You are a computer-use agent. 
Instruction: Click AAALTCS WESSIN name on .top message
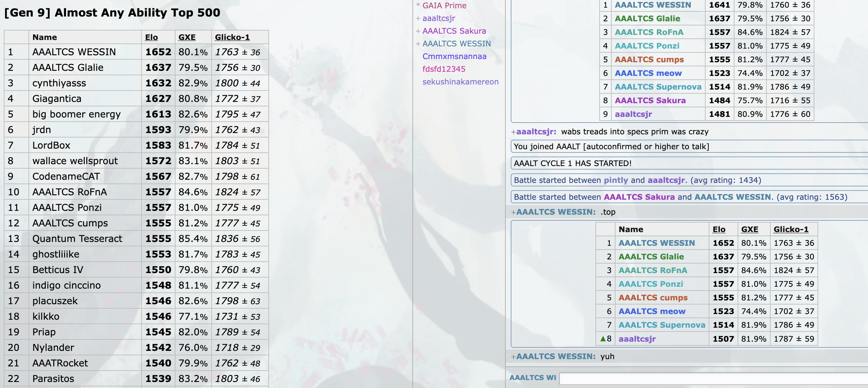555,212
